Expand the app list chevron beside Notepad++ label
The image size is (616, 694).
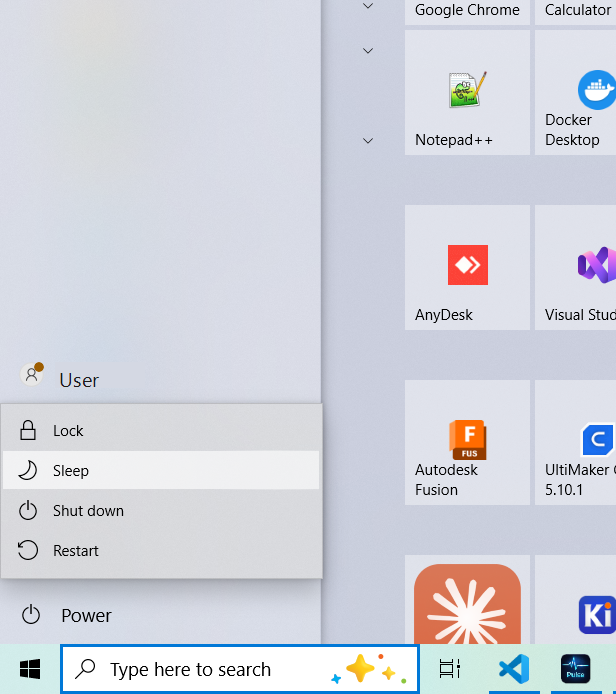tap(368, 141)
